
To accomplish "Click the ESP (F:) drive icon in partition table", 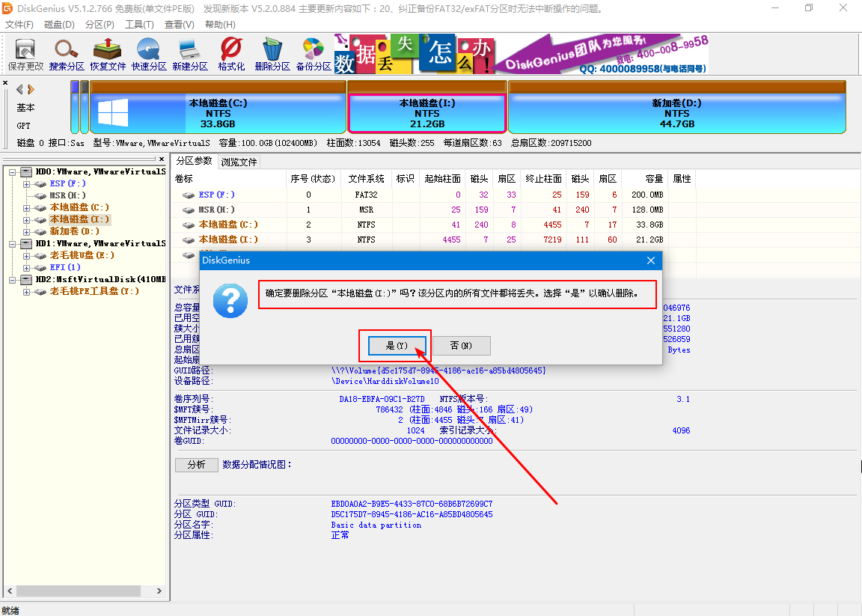I will [x=189, y=195].
